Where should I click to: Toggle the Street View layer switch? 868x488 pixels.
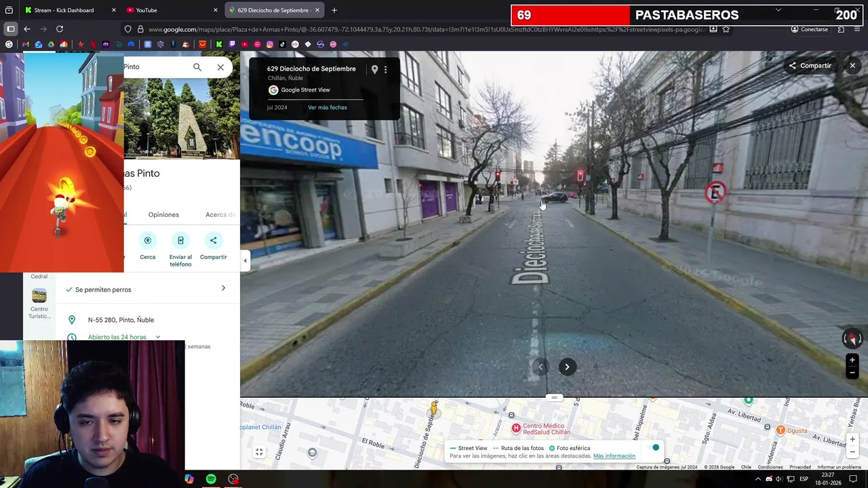652,448
